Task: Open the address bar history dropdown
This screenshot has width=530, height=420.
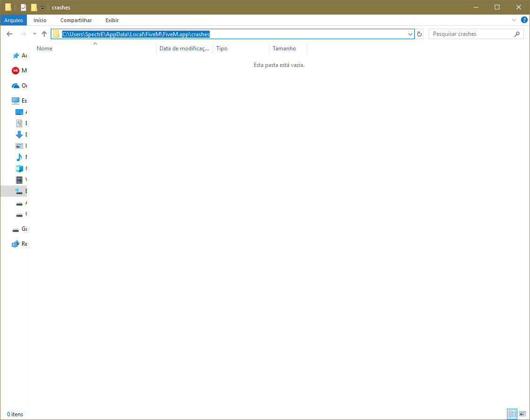Action: point(410,34)
